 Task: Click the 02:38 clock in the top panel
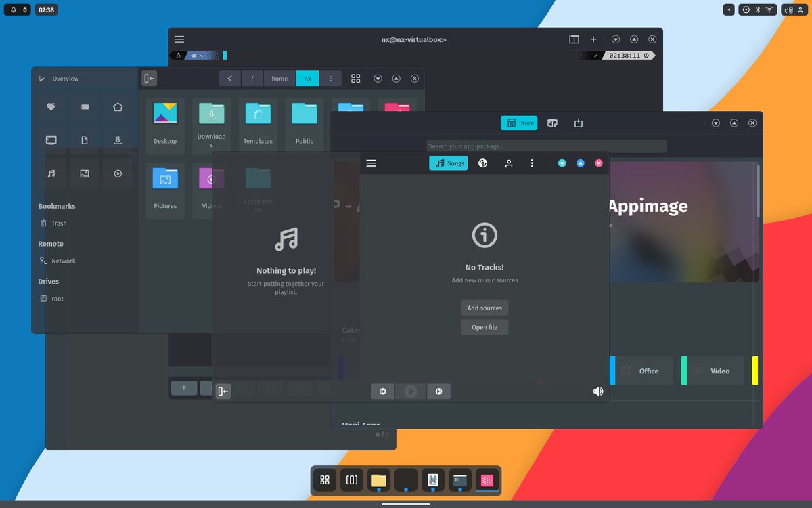(46, 9)
